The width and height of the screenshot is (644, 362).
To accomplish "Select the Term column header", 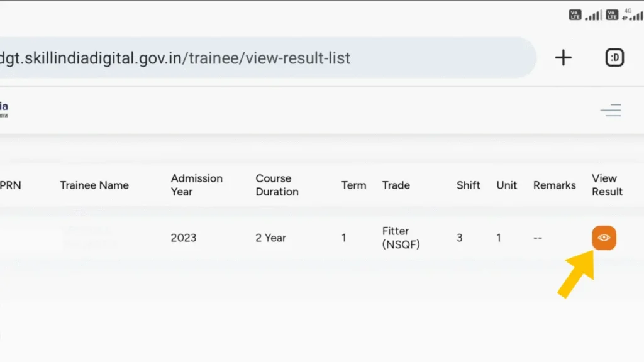I will 353,185.
